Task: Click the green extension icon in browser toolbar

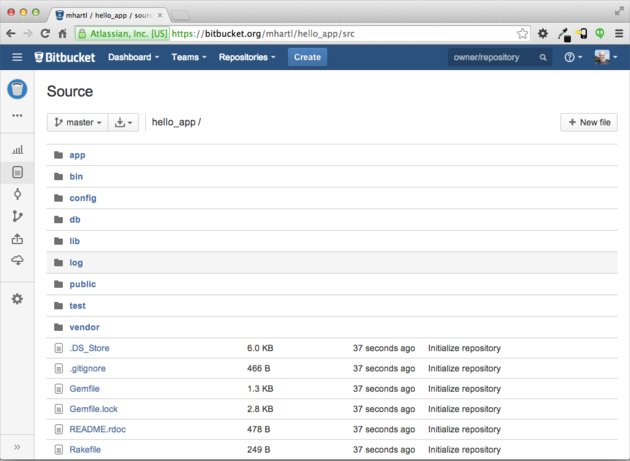Action: 600,33
